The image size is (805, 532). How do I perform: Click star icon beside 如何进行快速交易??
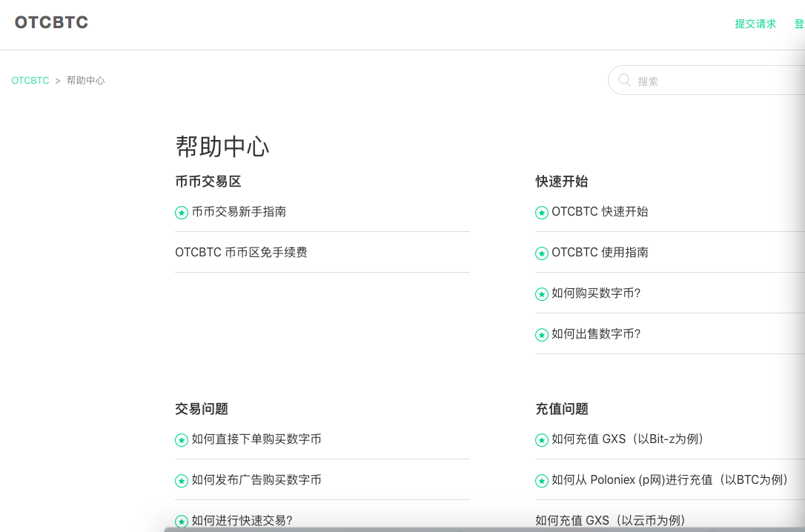pos(182,522)
